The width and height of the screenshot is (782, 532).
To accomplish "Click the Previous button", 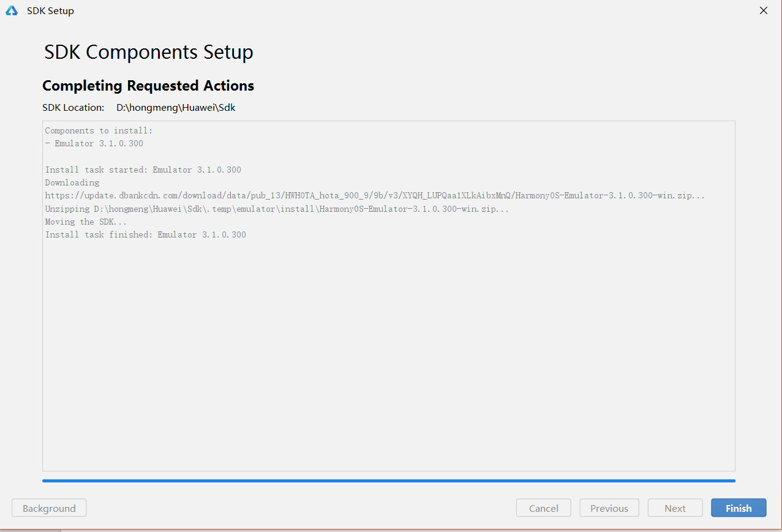I will pyautogui.click(x=609, y=508).
